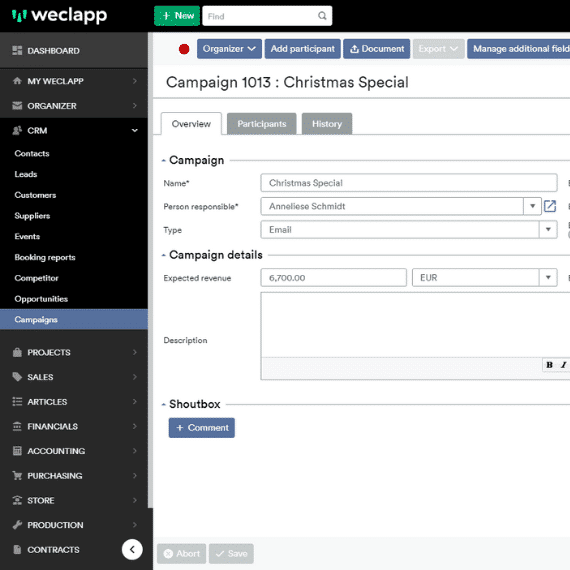The height and width of the screenshot is (570, 570).
Task: Click the Dashboard icon in sidebar
Action: click(17, 50)
